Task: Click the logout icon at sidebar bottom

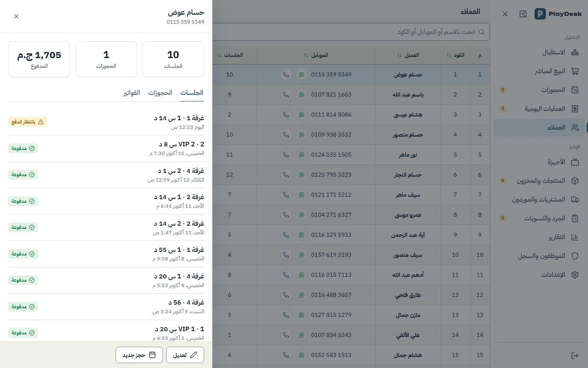Action: 575,355
